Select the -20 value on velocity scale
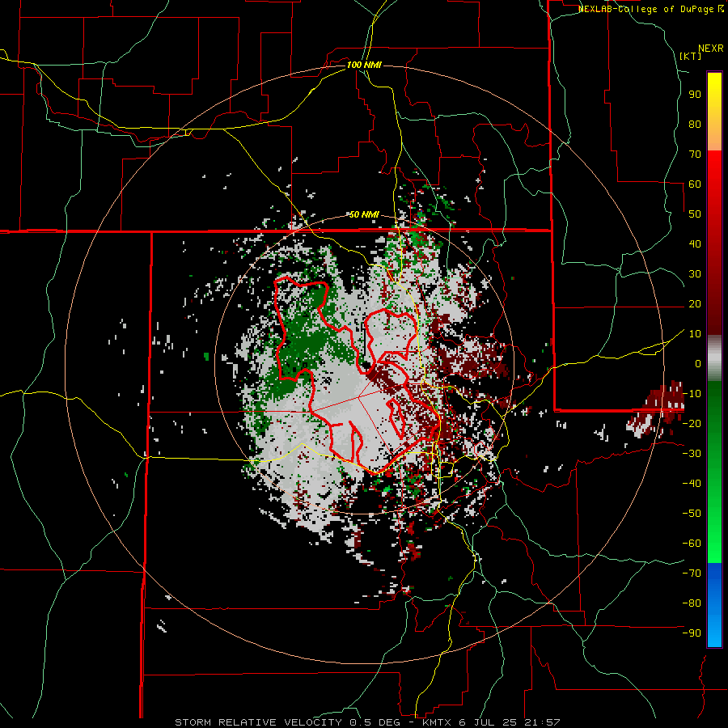Viewport: 728px width, 728px height. pyautogui.click(x=692, y=423)
